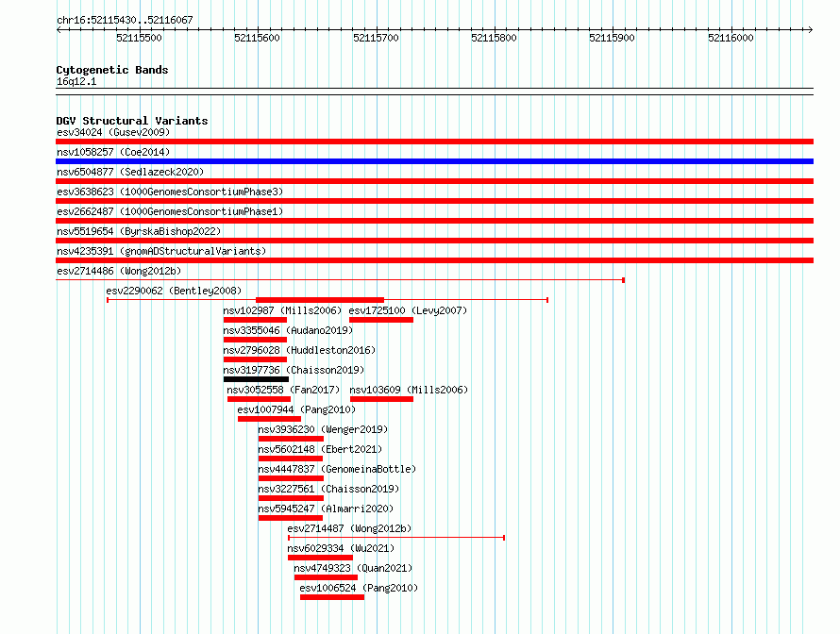Open nsv5945247 (Almarri2020) label
840x634 pixels.
click(326, 509)
